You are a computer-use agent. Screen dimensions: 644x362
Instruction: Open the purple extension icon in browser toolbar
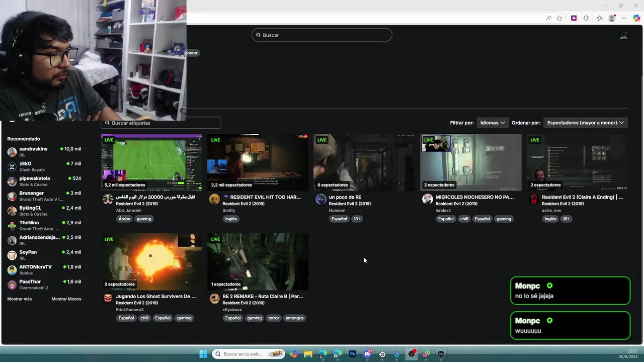(574, 18)
